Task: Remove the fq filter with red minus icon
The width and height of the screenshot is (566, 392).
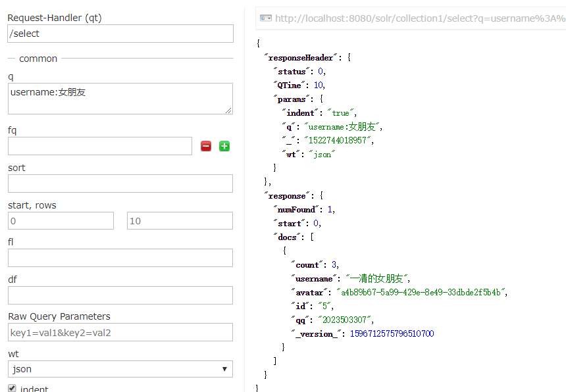Action: coord(206,146)
